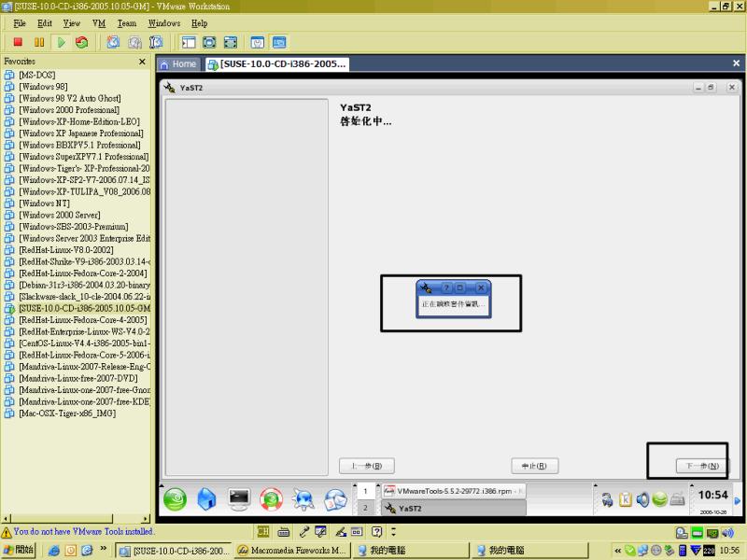This screenshot has width=747, height=560.
Task: Click the 下一步(N) next button in YaST2
Action: 703,466
